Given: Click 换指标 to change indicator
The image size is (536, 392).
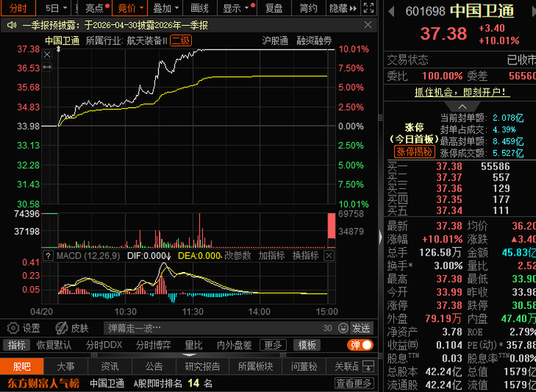Looking at the screenshot, I should pos(306,256).
